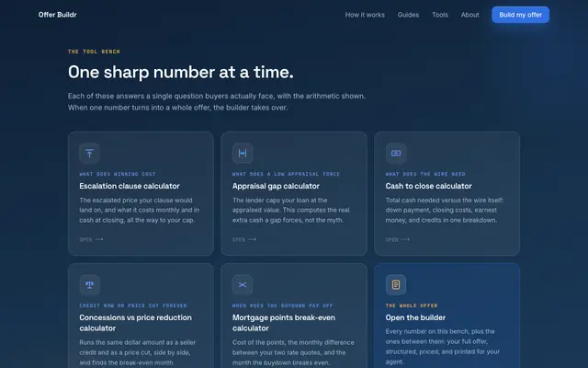The width and height of the screenshot is (588, 368).
Task: Click 'CREDIT NOW OR PRICE CUT FOREVER' label
Action: pos(132,305)
